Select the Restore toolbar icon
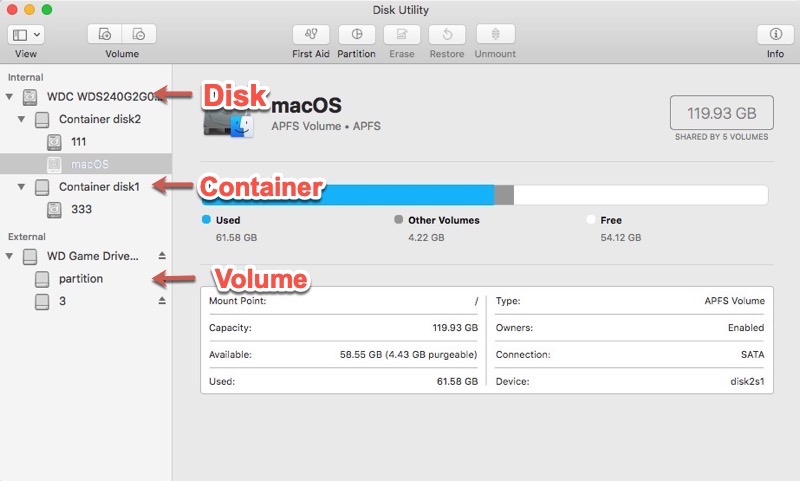 pos(447,34)
